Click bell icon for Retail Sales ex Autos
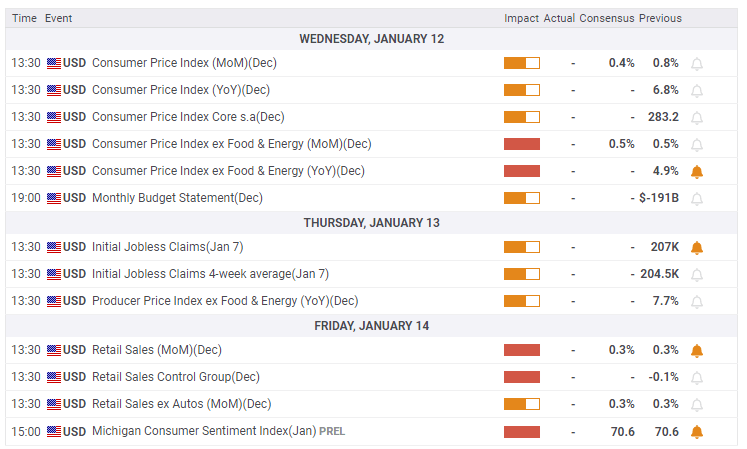The image size is (747, 449). pos(697,404)
